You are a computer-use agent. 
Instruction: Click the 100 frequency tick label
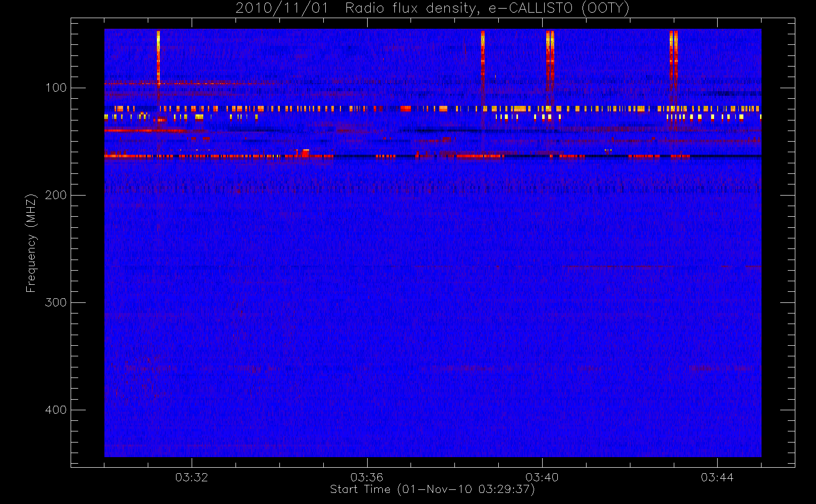[56, 88]
